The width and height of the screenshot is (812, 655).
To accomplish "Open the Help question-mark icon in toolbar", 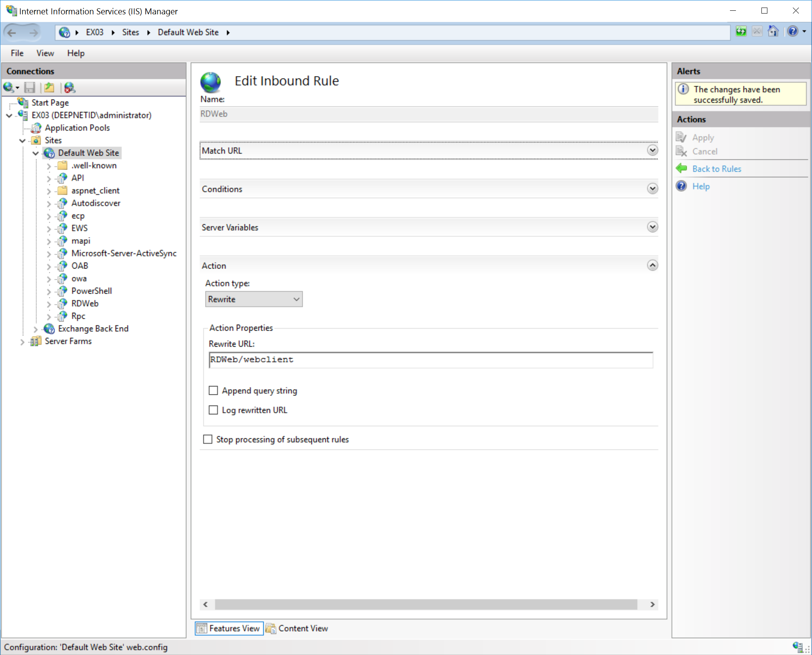I will coord(792,31).
